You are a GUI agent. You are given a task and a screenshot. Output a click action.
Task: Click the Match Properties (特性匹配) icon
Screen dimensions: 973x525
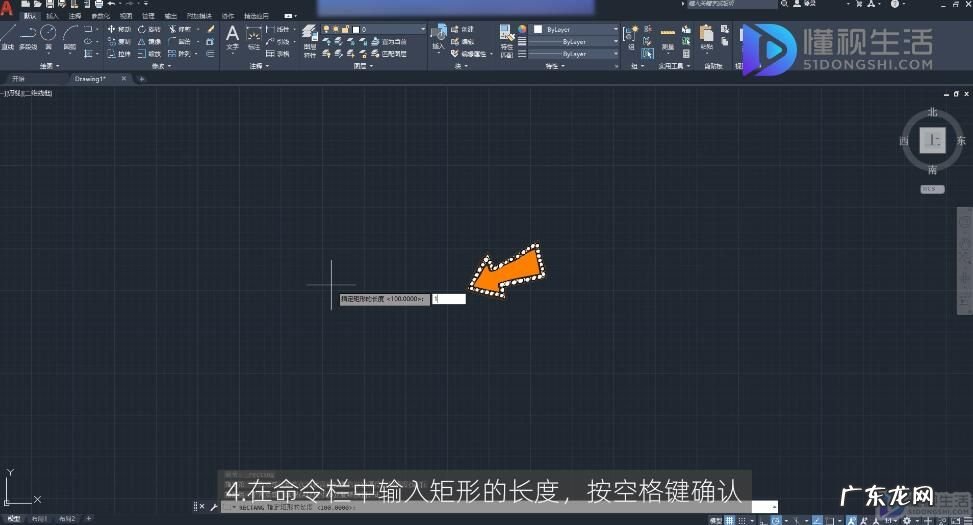pos(506,40)
